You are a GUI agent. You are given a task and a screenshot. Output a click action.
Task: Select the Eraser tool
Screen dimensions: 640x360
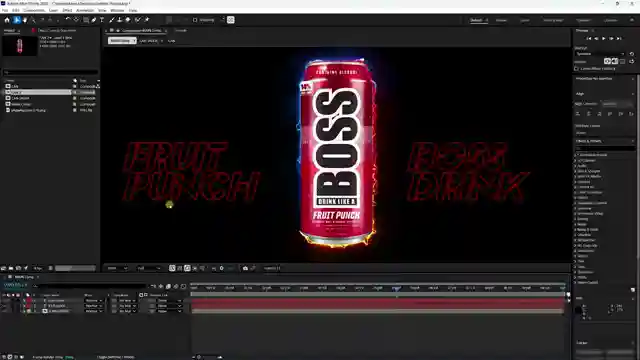coord(128,20)
